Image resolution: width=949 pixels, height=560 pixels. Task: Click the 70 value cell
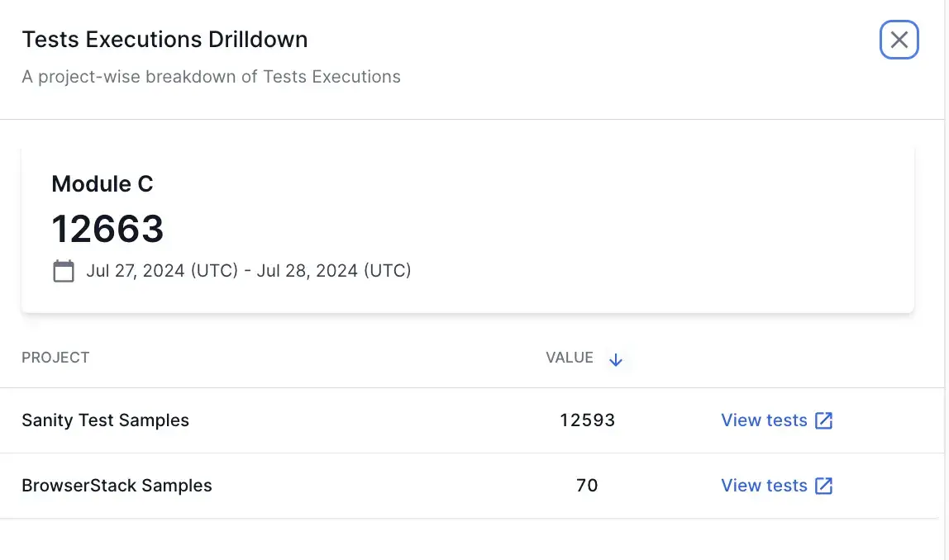587,486
